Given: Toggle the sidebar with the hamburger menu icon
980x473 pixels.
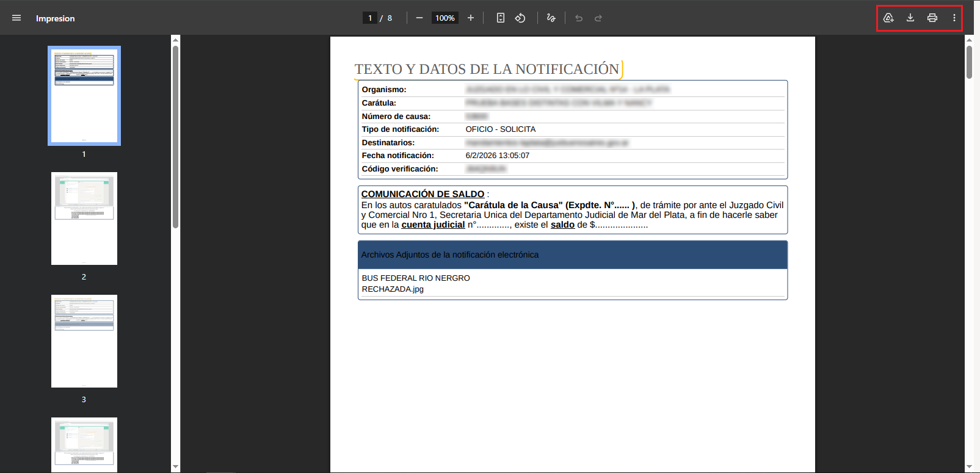Looking at the screenshot, I should point(16,18).
